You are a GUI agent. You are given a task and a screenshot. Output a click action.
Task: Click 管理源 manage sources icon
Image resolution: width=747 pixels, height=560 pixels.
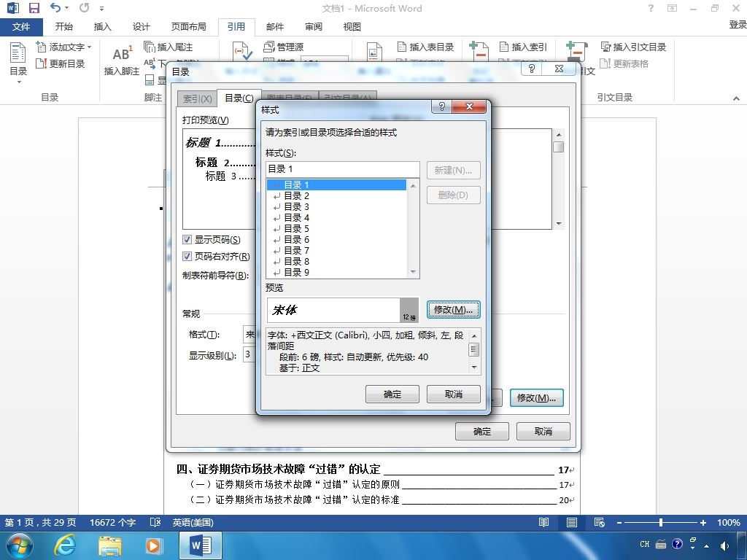tap(269, 47)
